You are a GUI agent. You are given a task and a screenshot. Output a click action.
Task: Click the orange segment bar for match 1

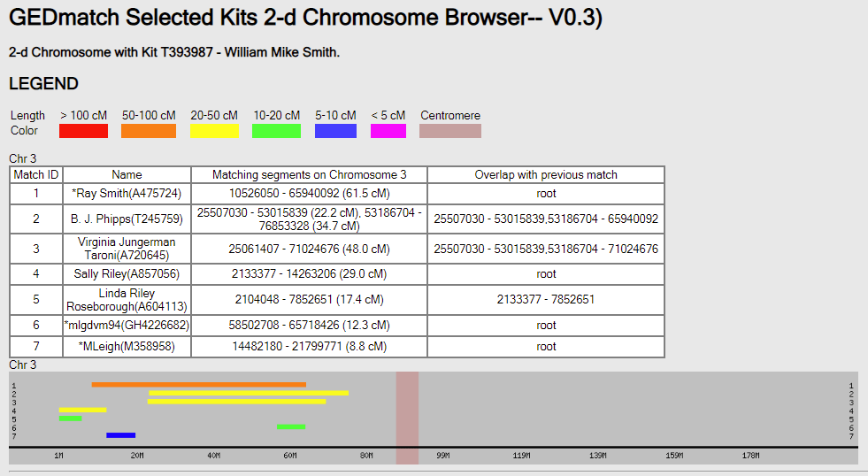point(198,385)
